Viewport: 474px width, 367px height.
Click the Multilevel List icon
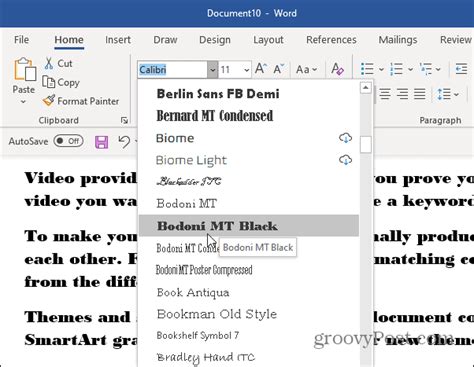(426, 69)
